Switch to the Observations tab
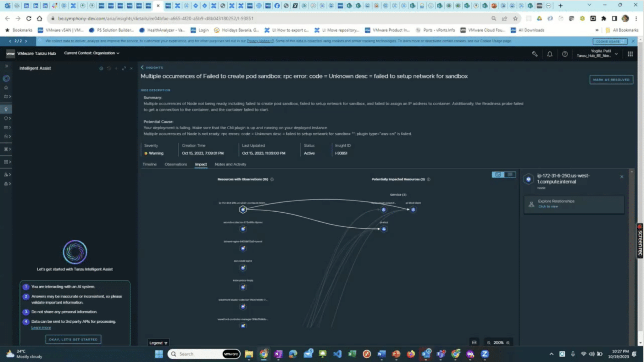This screenshot has height=362, width=644. point(175,164)
